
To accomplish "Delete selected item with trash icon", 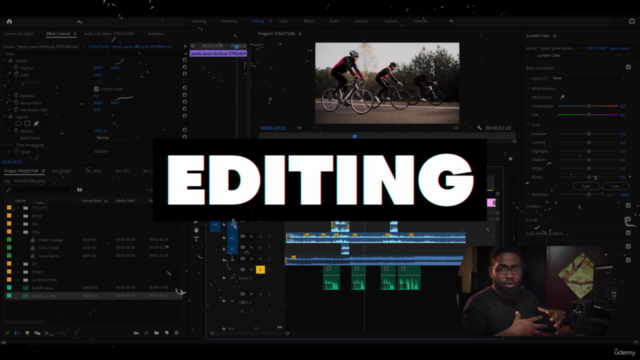I will (x=177, y=333).
